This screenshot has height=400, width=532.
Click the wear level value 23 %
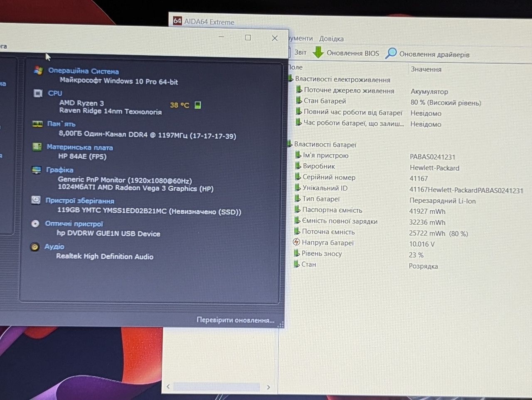click(416, 255)
